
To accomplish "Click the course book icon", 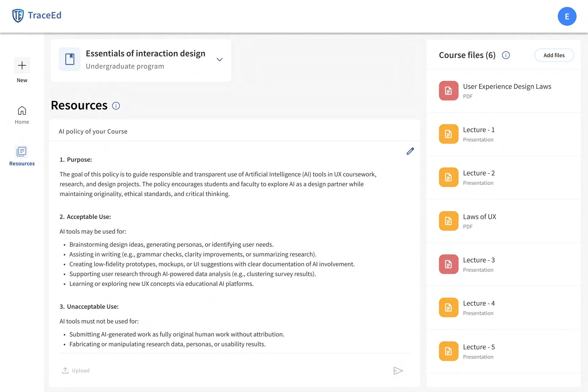I will 70,59.
